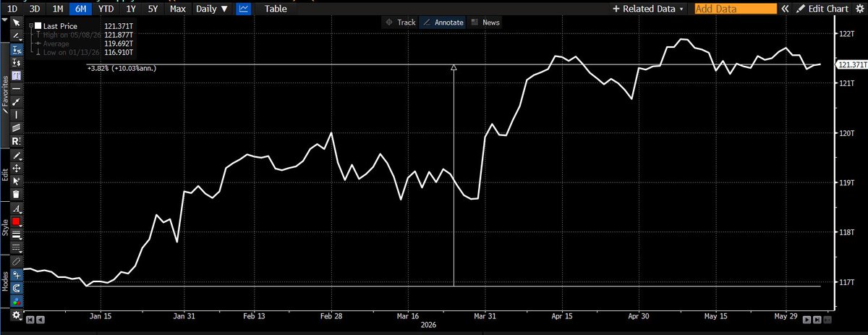The height and width of the screenshot is (335, 868).
Task: Open the bottom-left gear settings icon
Action: click(16, 315)
